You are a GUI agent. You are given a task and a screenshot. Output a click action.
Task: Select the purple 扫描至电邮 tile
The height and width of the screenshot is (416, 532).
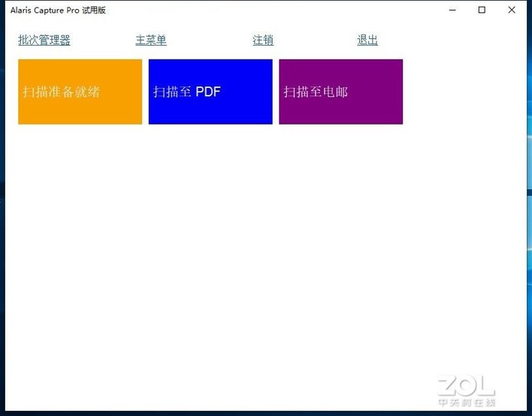pyautogui.click(x=341, y=91)
